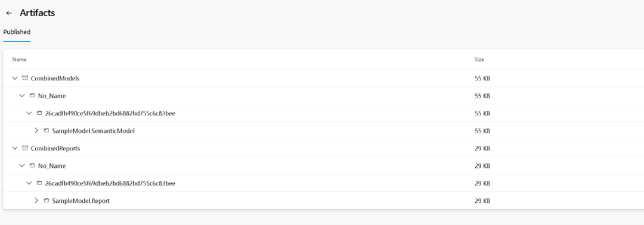Collapse the hash folder under CombinedModels
This screenshot has width=644, height=225.
[x=29, y=113]
